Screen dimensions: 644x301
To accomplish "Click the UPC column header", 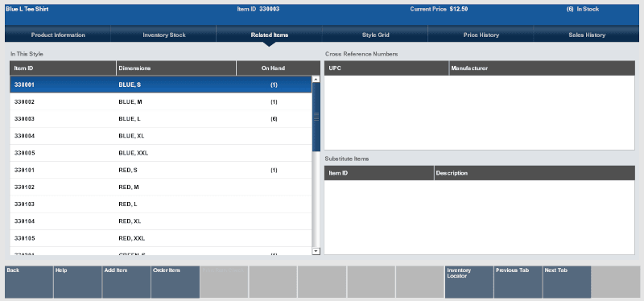I will pyautogui.click(x=386, y=68).
